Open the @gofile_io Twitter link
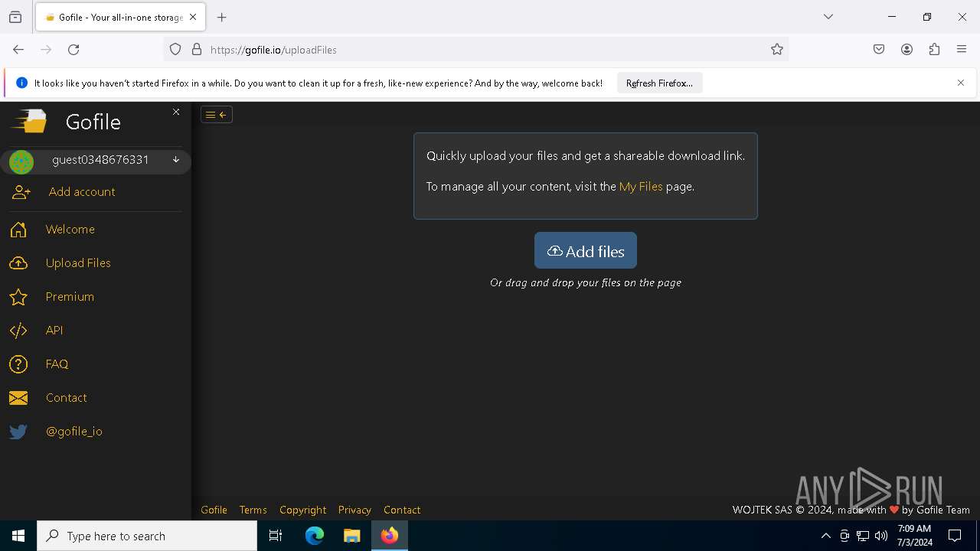 tap(74, 432)
